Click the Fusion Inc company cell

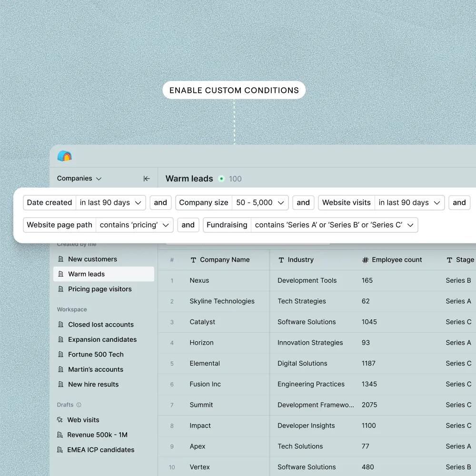pyautogui.click(x=205, y=384)
